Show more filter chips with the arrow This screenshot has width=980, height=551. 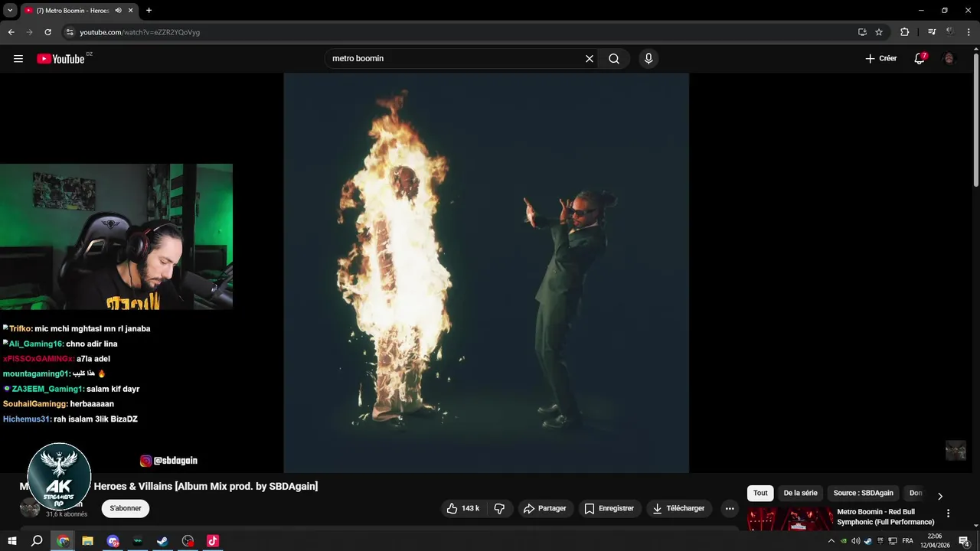click(940, 496)
